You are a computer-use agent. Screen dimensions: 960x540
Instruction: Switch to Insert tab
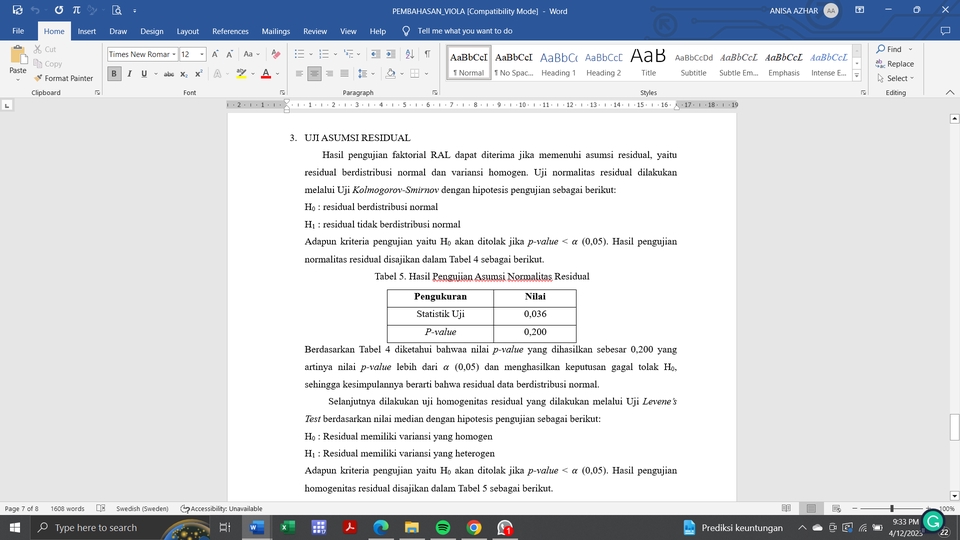(x=86, y=31)
